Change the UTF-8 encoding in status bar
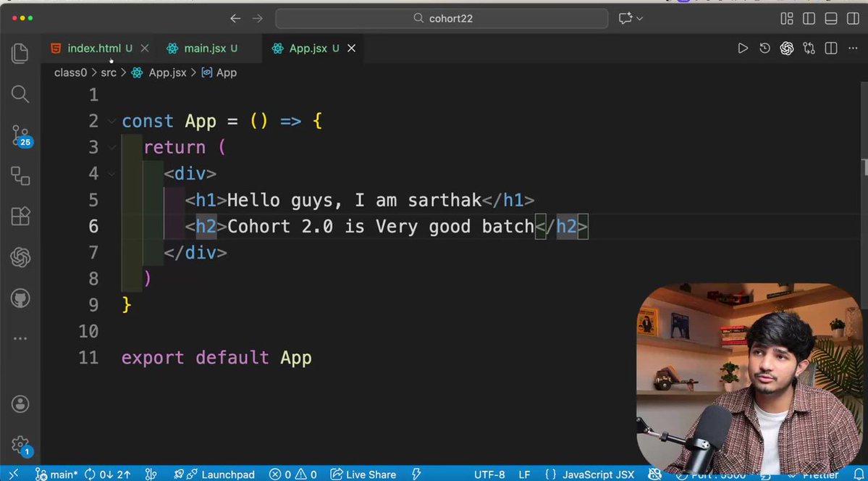 pyautogui.click(x=489, y=474)
